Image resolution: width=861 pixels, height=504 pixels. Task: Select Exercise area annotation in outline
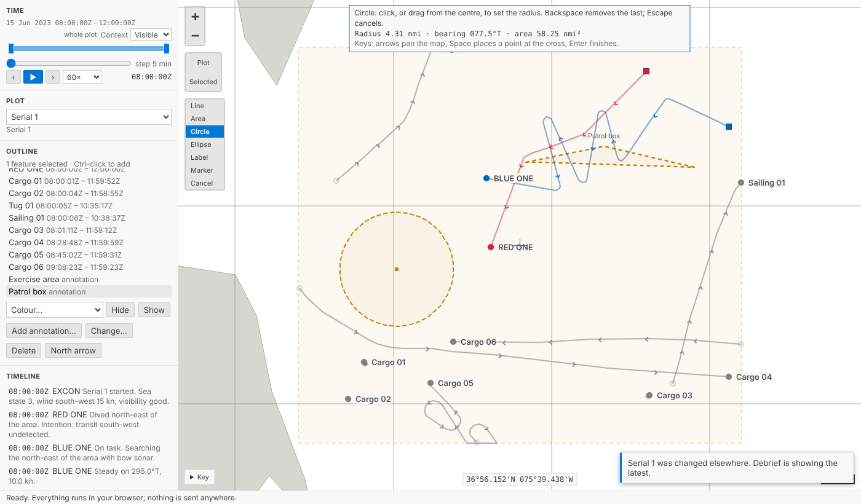[x=89, y=280]
